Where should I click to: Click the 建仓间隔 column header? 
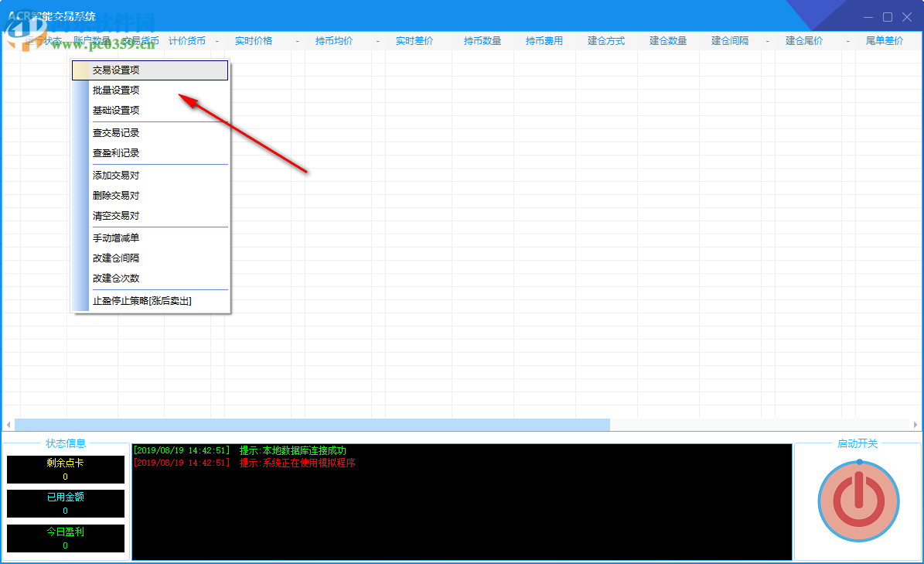coord(730,41)
